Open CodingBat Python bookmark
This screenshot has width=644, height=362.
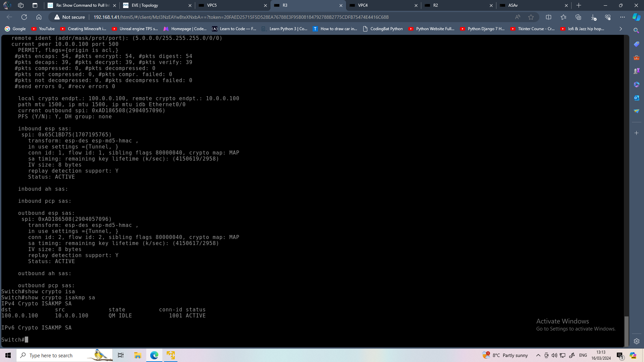pyautogui.click(x=383, y=29)
